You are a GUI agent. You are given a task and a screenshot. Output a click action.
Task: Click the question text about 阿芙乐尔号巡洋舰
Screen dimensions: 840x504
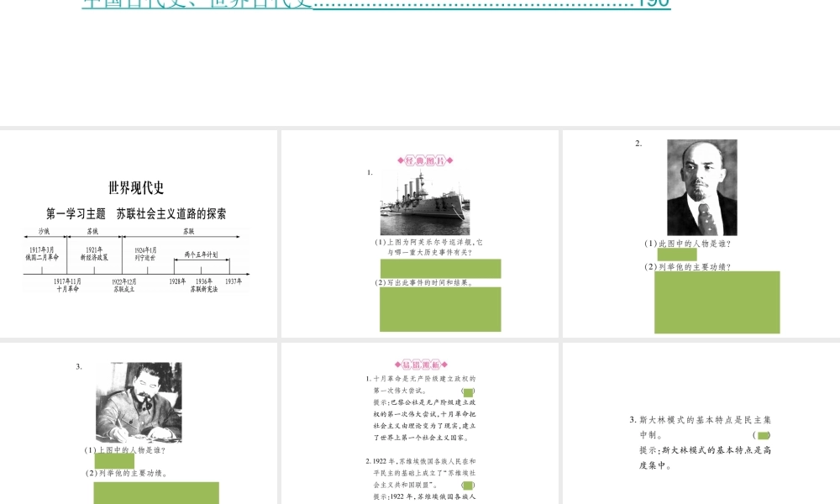coord(429,247)
